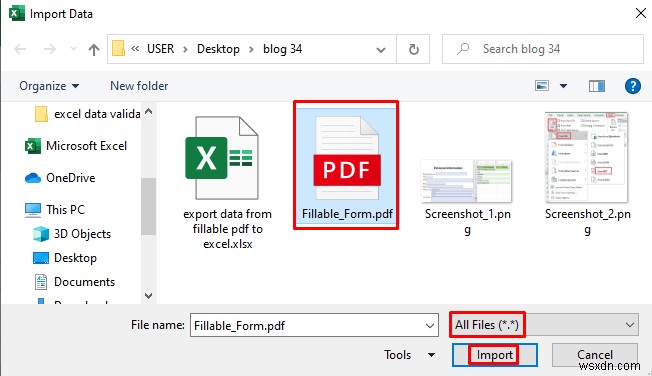The height and width of the screenshot is (376, 652).
Task: Click the Search blog 34 field
Action: (x=543, y=49)
